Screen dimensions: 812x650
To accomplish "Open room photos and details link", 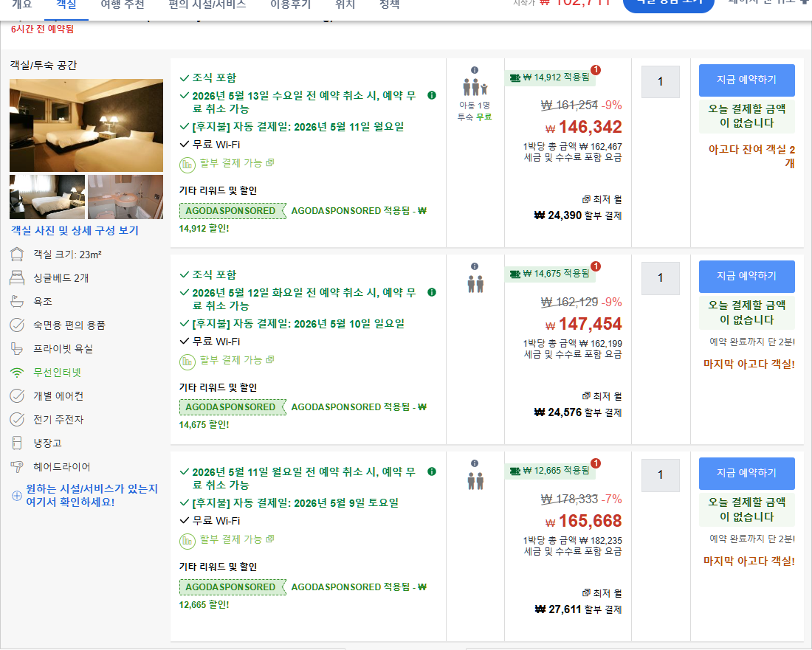I will coord(75,230).
